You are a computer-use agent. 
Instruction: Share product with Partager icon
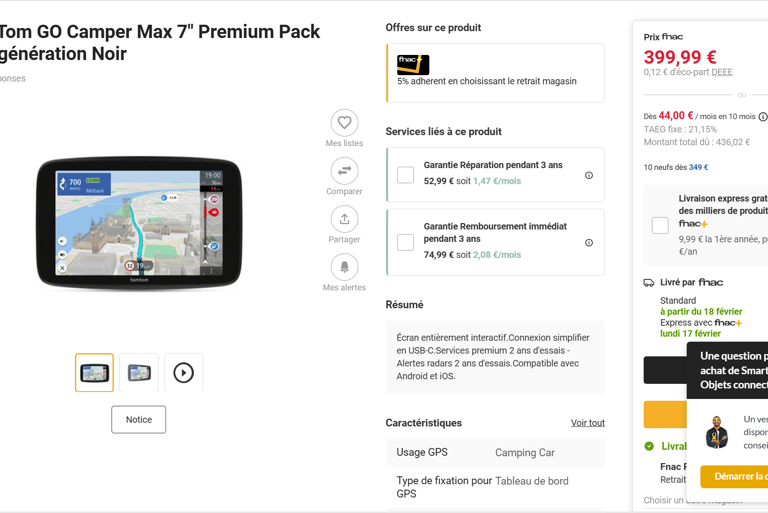click(x=344, y=219)
